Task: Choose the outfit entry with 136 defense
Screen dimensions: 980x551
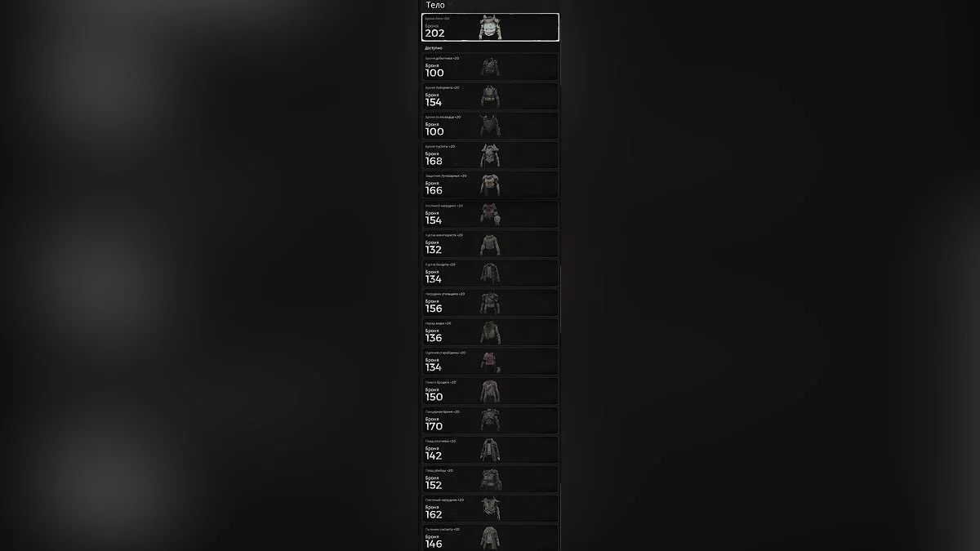Action: coord(490,332)
